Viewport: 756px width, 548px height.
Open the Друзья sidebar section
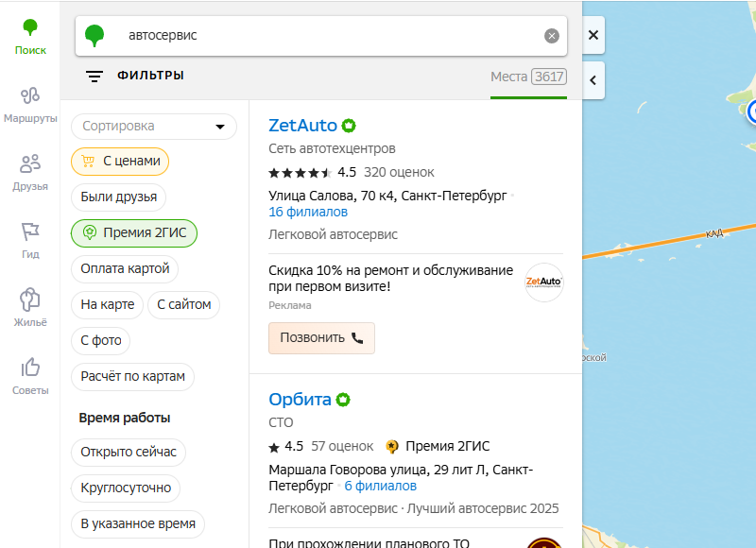pos(29,164)
